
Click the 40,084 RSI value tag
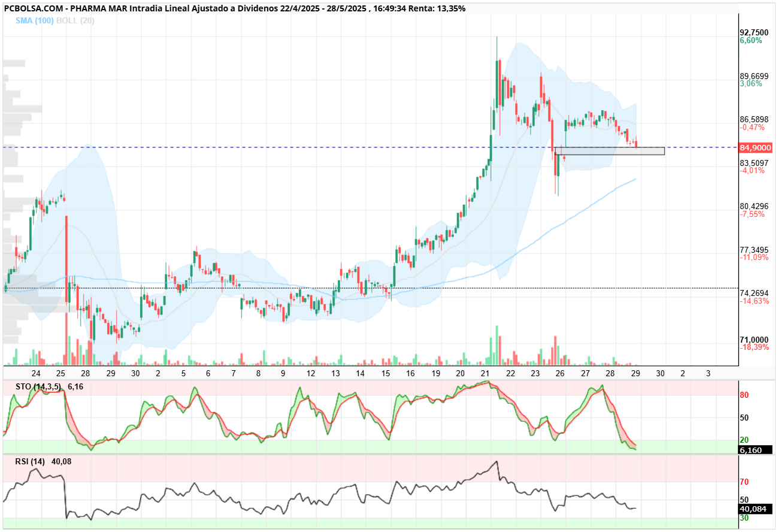tap(755, 509)
